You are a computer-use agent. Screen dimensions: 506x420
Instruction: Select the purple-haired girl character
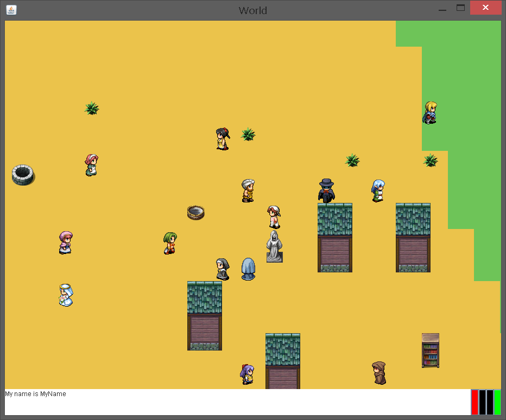pos(248,374)
